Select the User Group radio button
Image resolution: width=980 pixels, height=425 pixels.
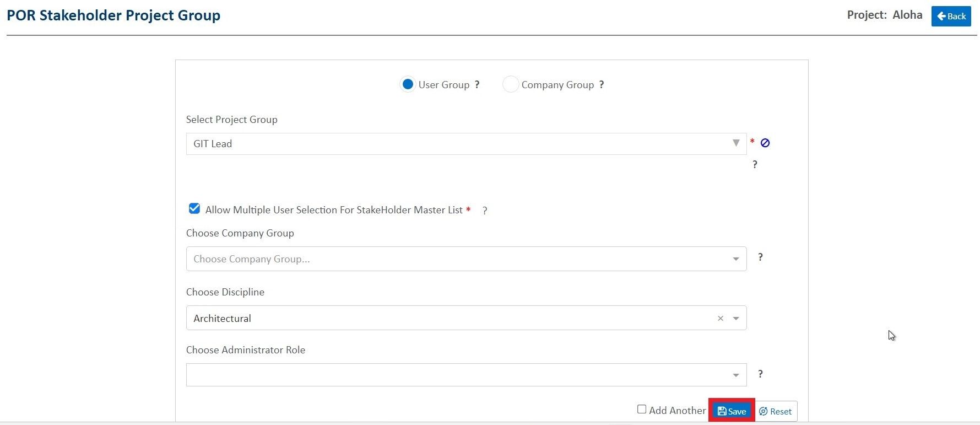pos(408,85)
